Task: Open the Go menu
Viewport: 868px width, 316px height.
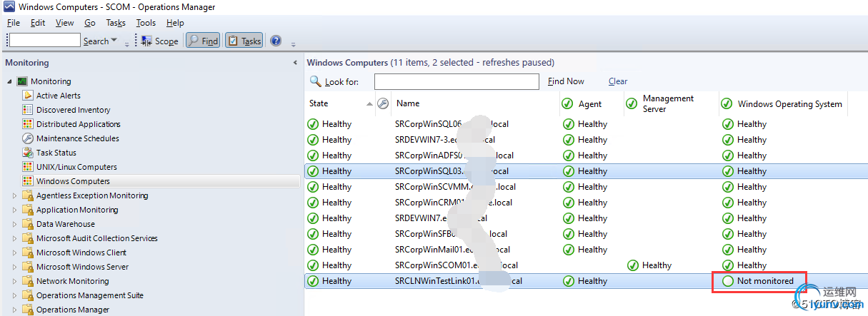Action: pos(90,23)
